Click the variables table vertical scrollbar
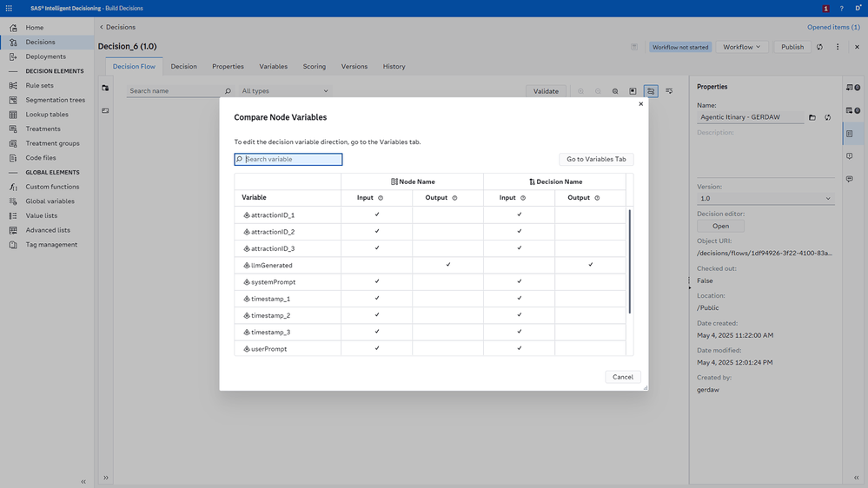 629,261
